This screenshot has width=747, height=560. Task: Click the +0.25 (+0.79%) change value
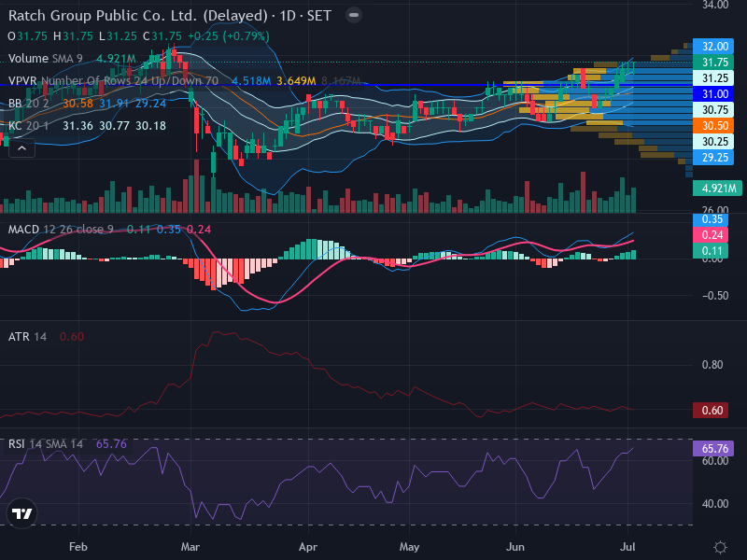pos(229,36)
